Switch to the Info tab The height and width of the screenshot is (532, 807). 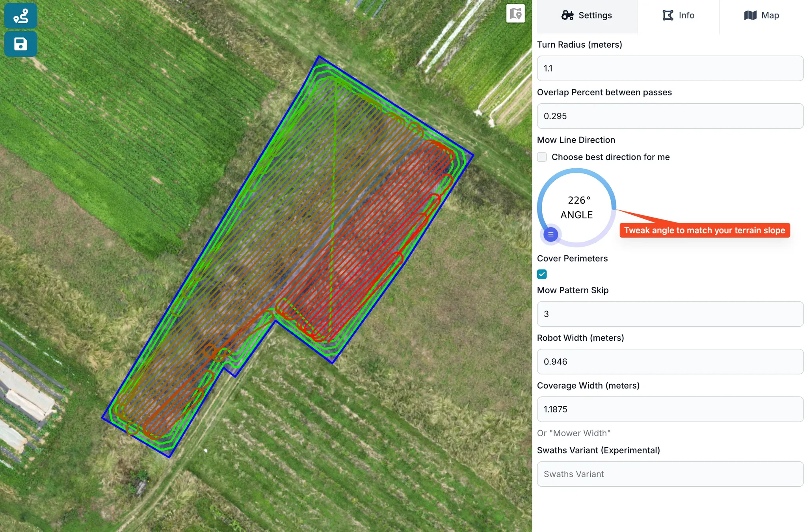(x=678, y=15)
